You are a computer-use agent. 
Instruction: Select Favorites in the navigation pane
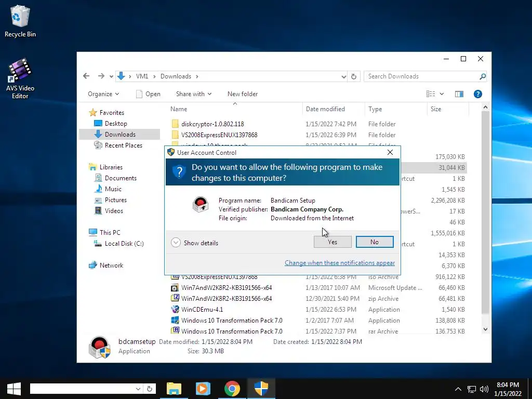[107, 113]
